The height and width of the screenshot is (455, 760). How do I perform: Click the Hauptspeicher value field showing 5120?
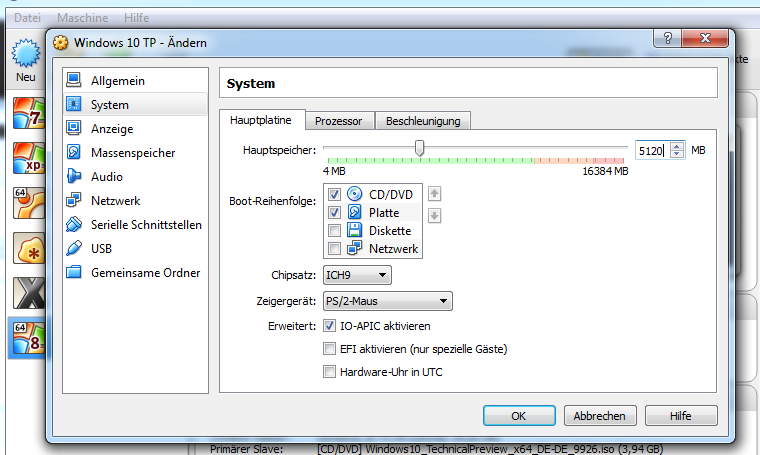pyautogui.click(x=652, y=151)
